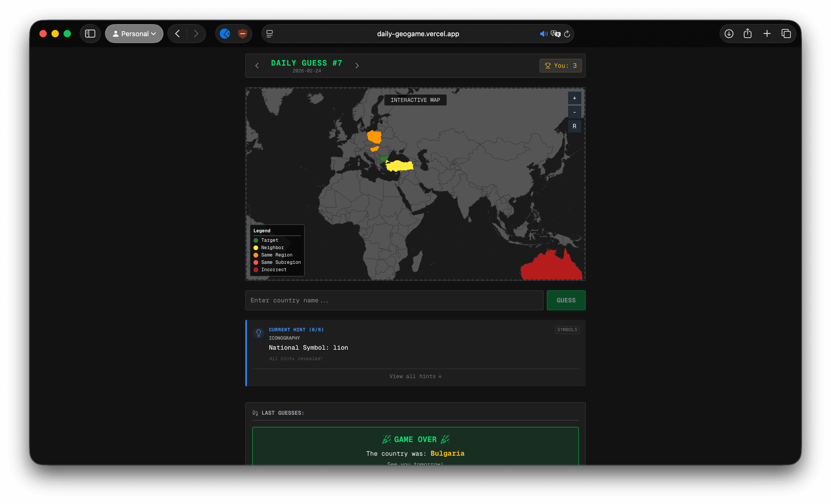Toggle the browser sidebar open
The height and width of the screenshot is (504, 831).
pos(90,33)
